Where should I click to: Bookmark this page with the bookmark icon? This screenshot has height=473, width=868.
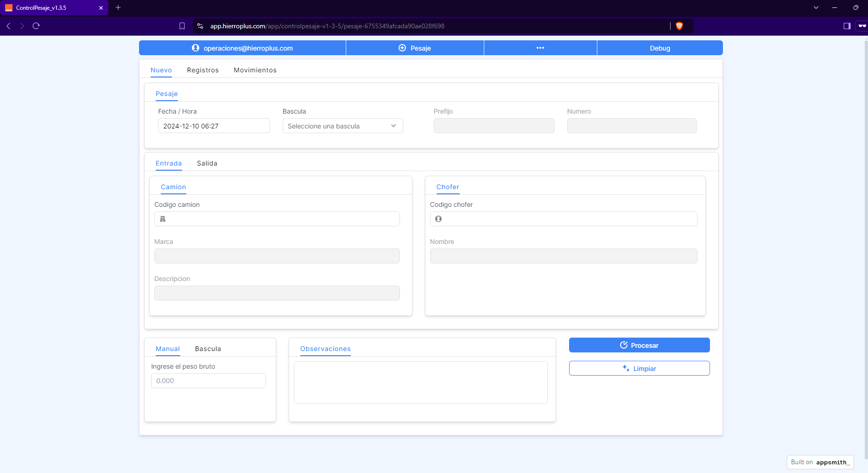click(182, 26)
